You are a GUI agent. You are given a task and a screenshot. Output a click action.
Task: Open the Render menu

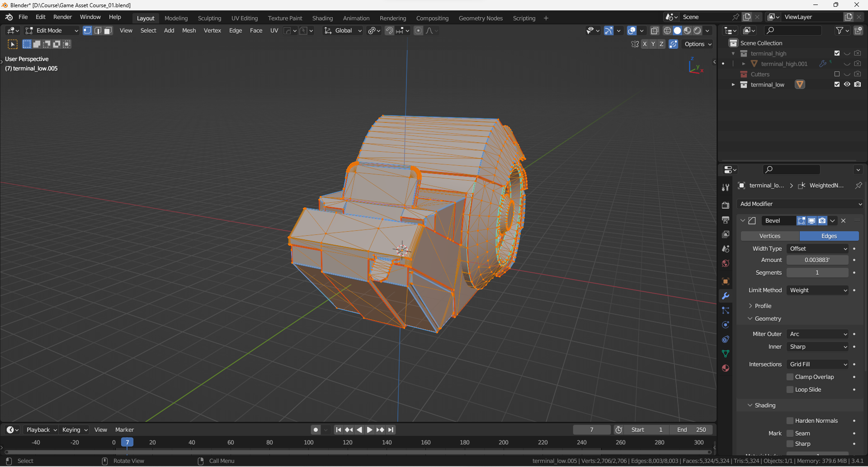(62, 17)
